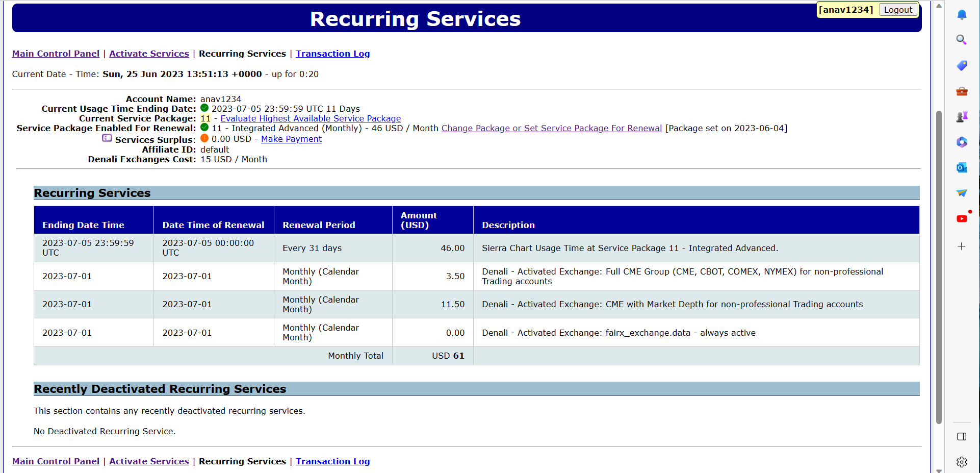Open the Games chess piece sidebar icon
This screenshot has width=980, height=473.
tap(962, 117)
